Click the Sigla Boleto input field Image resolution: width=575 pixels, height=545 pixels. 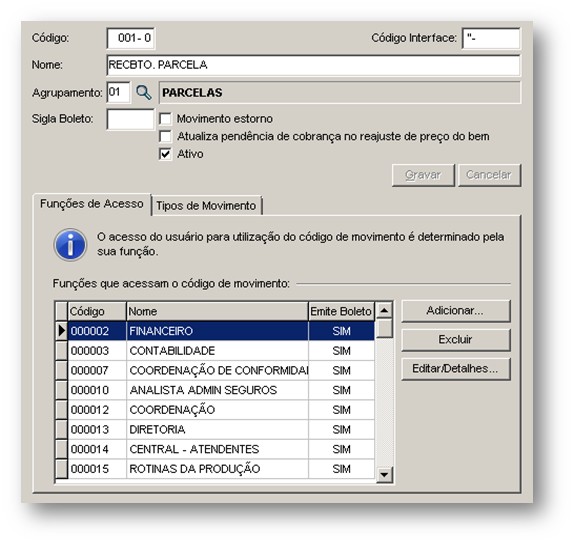pyautogui.click(x=130, y=119)
